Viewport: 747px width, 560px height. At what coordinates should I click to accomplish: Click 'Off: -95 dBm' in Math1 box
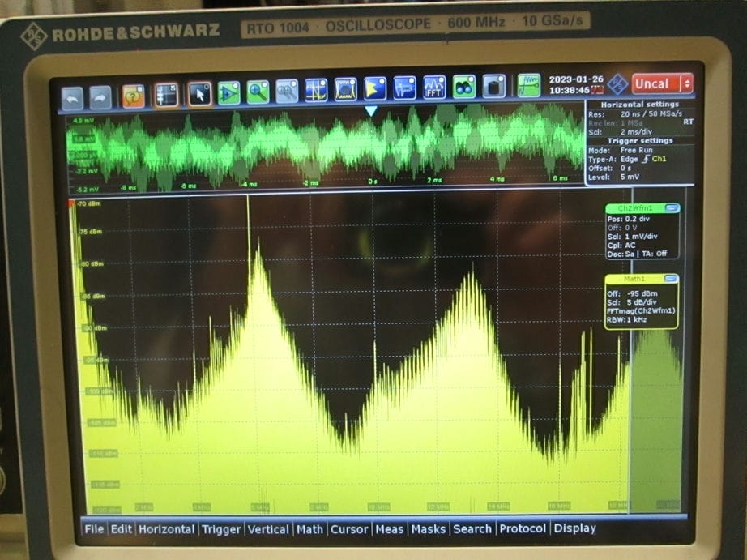[x=632, y=293]
